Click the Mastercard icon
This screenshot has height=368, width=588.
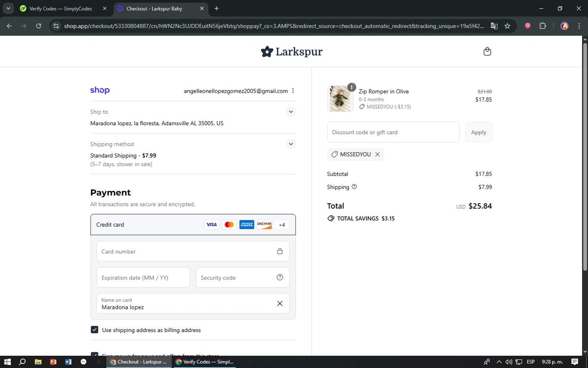229,224
